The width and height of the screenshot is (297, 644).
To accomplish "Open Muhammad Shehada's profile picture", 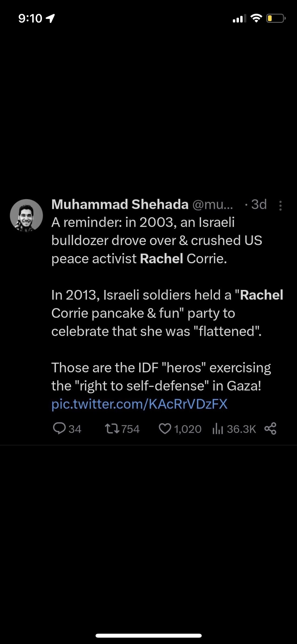I will pos(26,215).
